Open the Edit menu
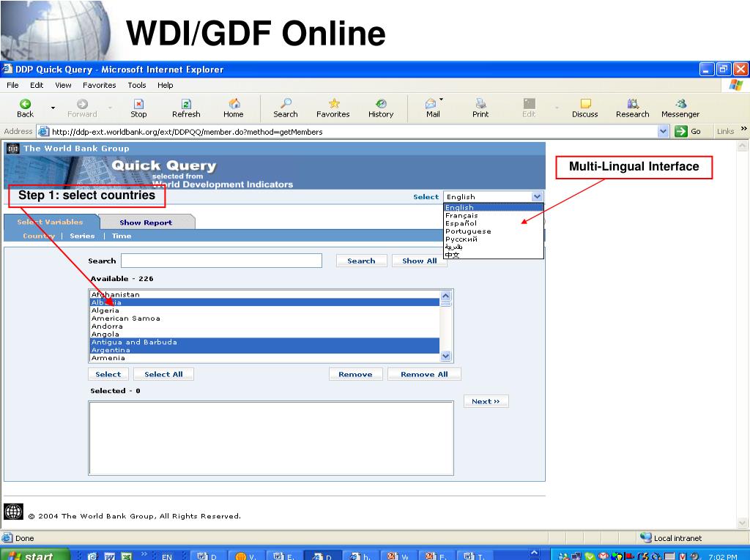Screen dimensions: 750x560 click(37, 85)
